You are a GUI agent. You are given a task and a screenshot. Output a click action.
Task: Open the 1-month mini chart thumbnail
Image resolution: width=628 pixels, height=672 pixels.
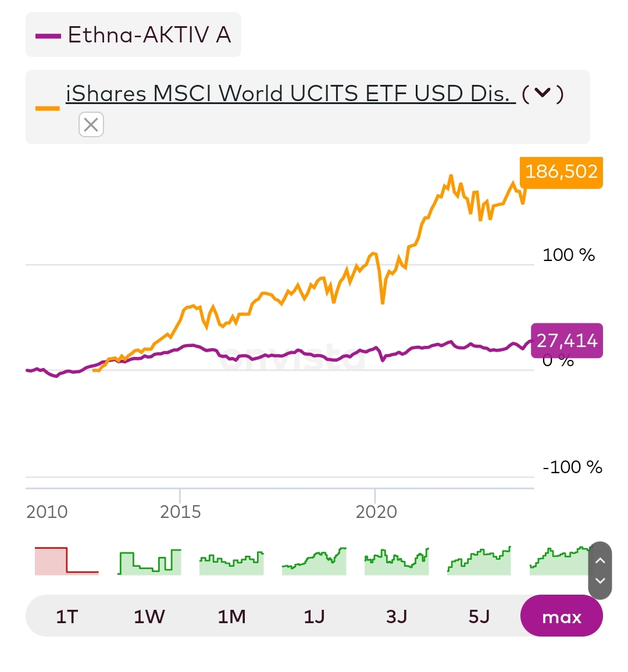tap(231, 563)
